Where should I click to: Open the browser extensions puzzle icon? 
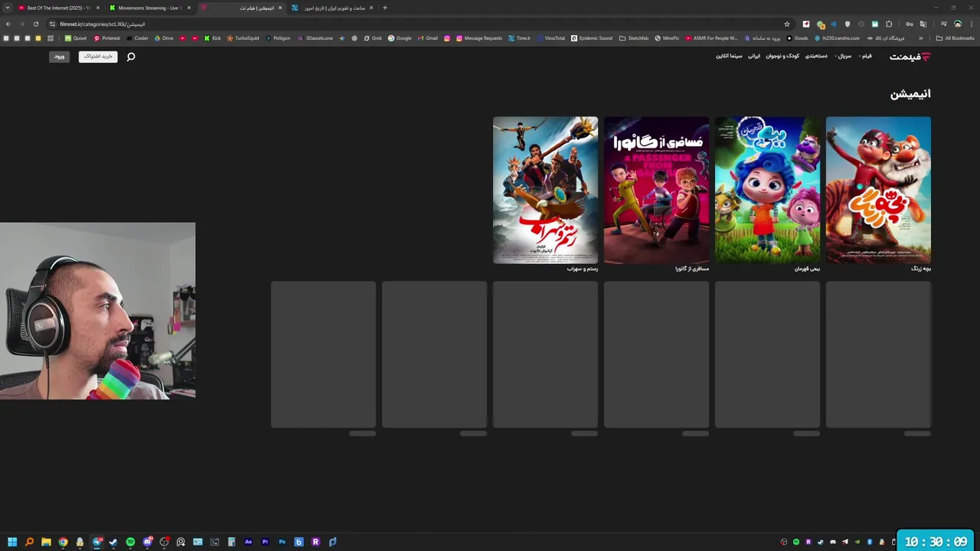(889, 24)
